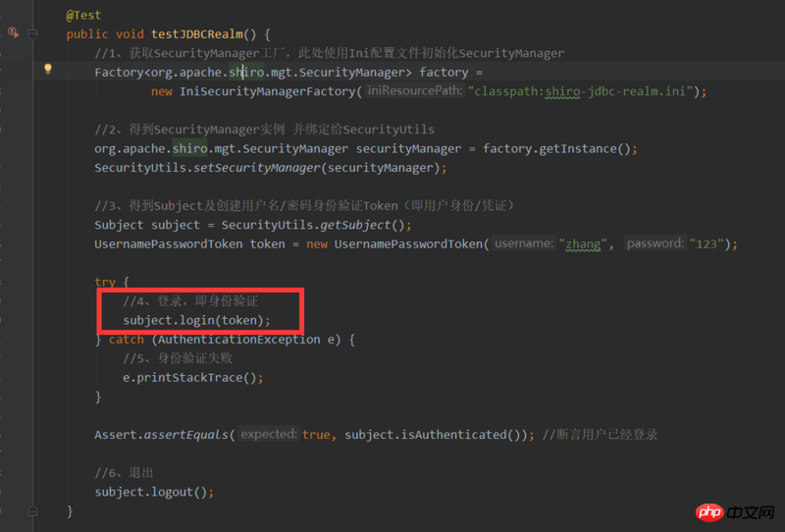Image resolution: width=785 pixels, height=532 pixels.
Task: Click the password parameter hint
Action: click(x=655, y=243)
